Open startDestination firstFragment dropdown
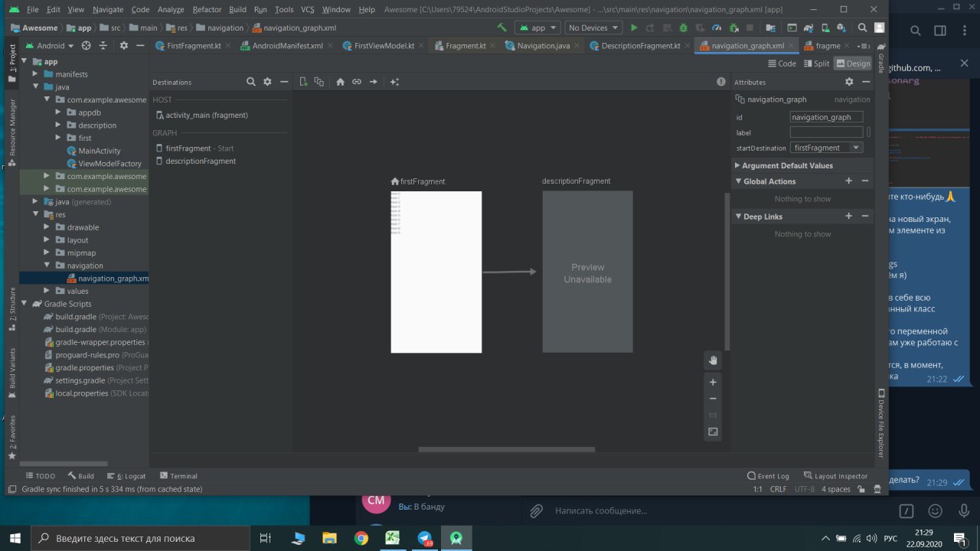This screenshot has height=551, width=980. coord(826,148)
